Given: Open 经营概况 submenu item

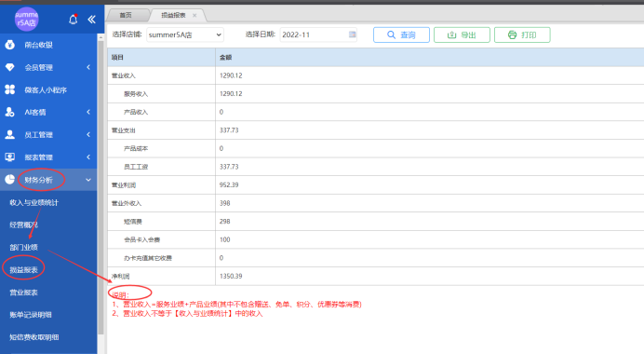Looking at the screenshot, I should point(24,225).
